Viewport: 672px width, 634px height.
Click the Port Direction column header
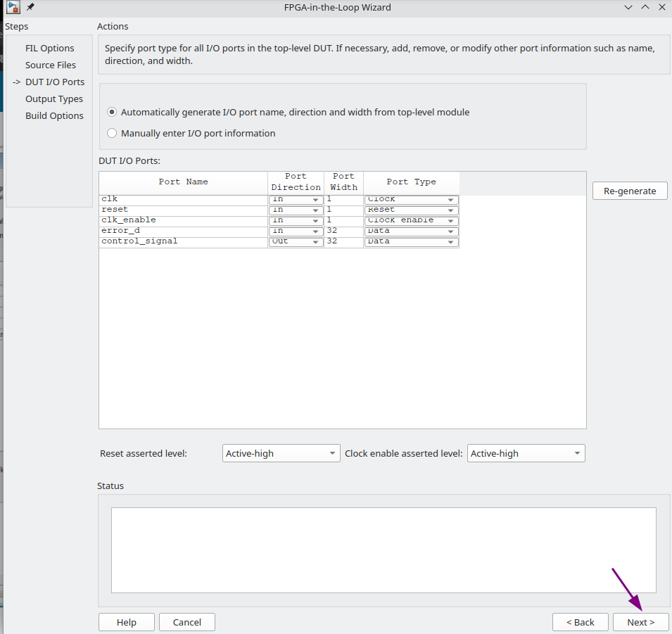tap(296, 183)
